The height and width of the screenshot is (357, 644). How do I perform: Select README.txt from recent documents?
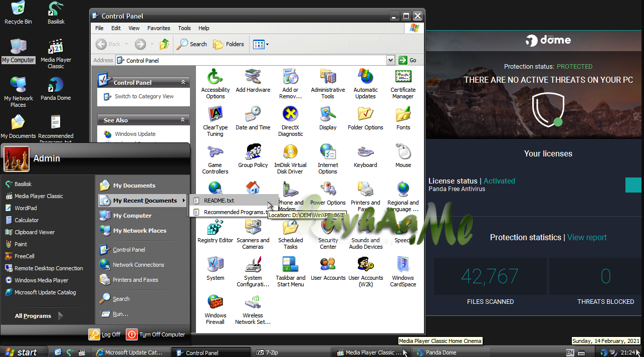(233, 201)
